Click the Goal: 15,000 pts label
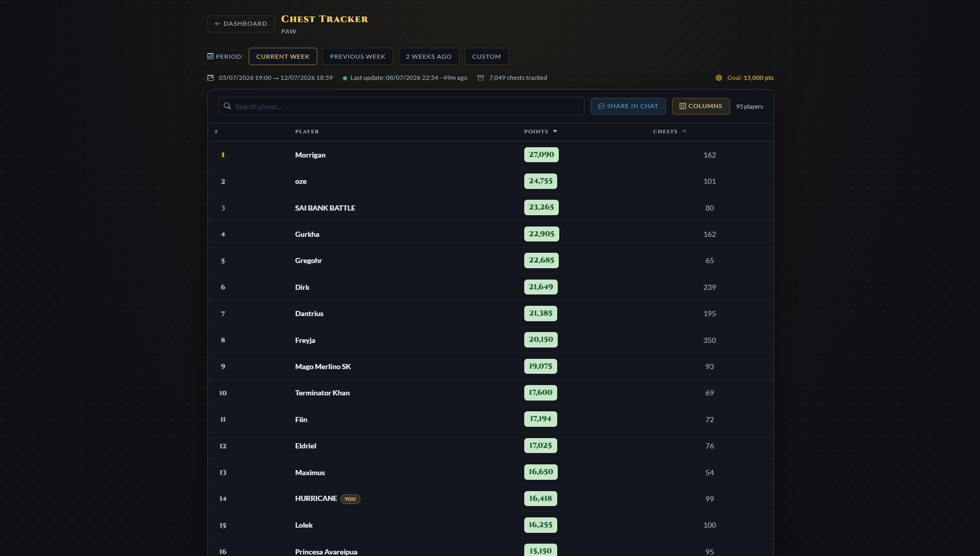The width and height of the screenshot is (980, 556). (750, 78)
